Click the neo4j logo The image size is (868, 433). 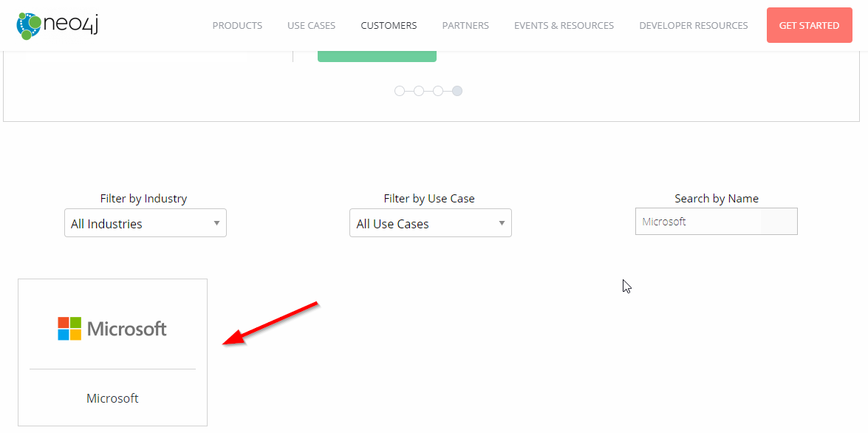[58, 25]
